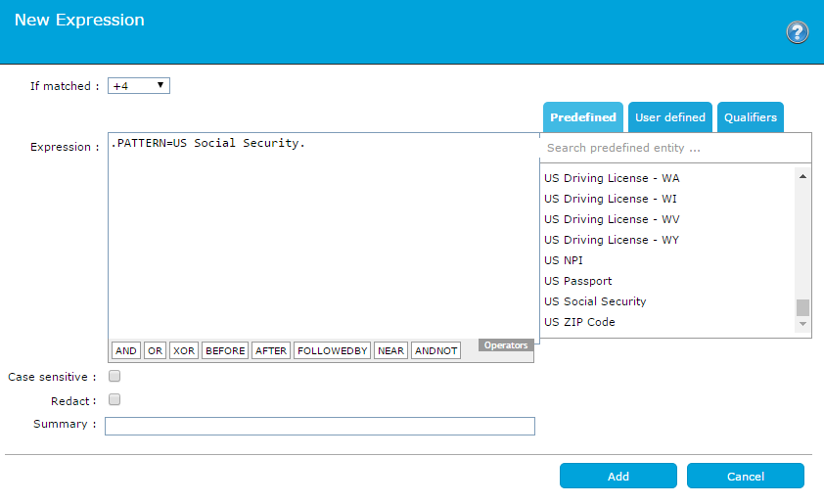
Task: Insert the BEFORE operator
Action: pyautogui.click(x=225, y=351)
